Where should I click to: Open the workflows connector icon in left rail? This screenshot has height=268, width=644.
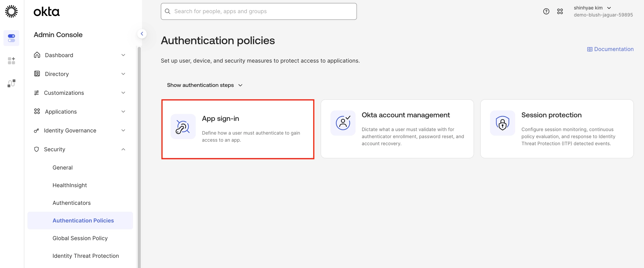[x=11, y=83]
